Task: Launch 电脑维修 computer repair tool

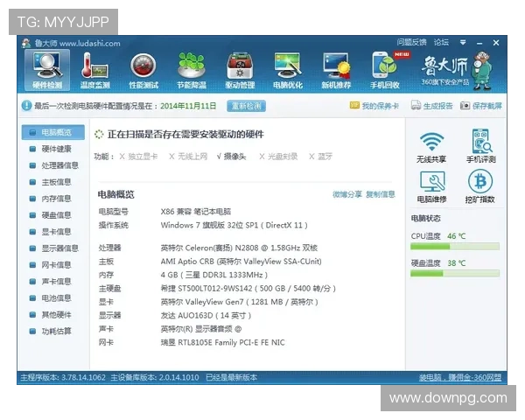Action: pyautogui.click(x=432, y=187)
